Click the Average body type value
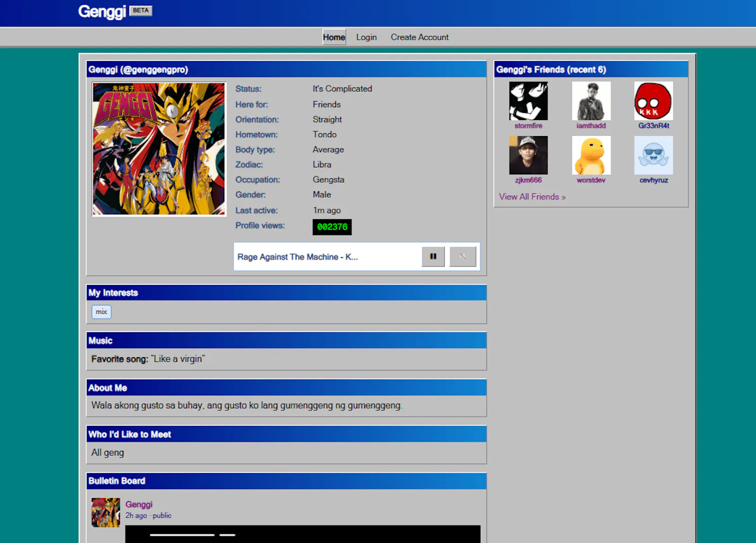Screen dimensions: 756x543 [x=328, y=149]
